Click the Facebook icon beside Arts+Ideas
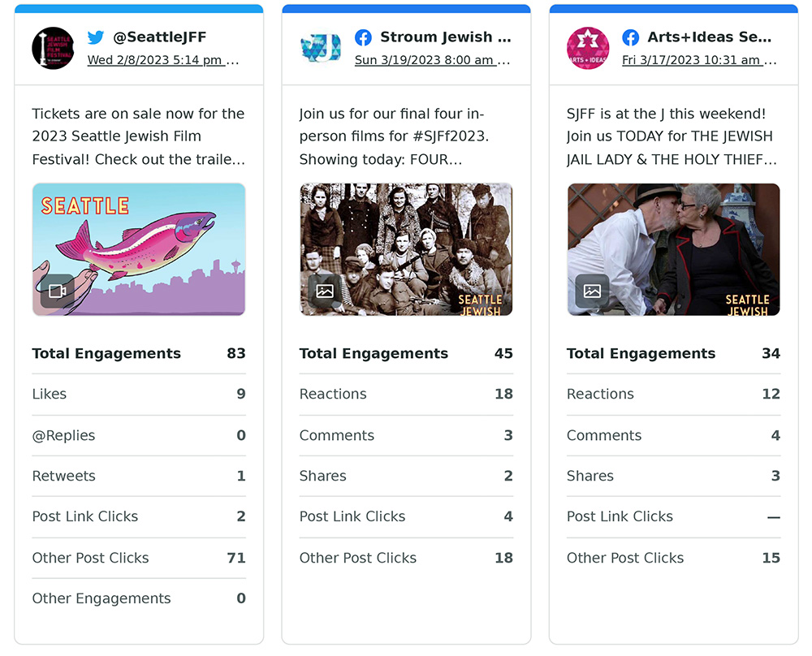The width and height of the screenshot is (812, 656). click(x=630, y=37)
